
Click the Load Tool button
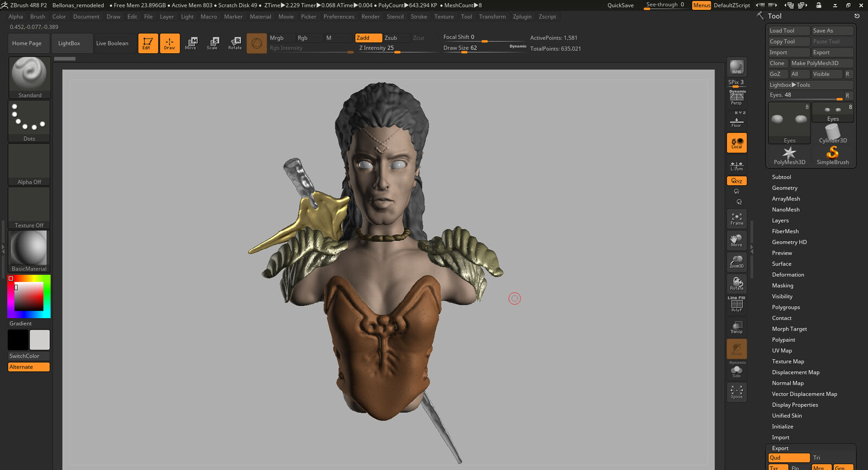click(789, 31)
